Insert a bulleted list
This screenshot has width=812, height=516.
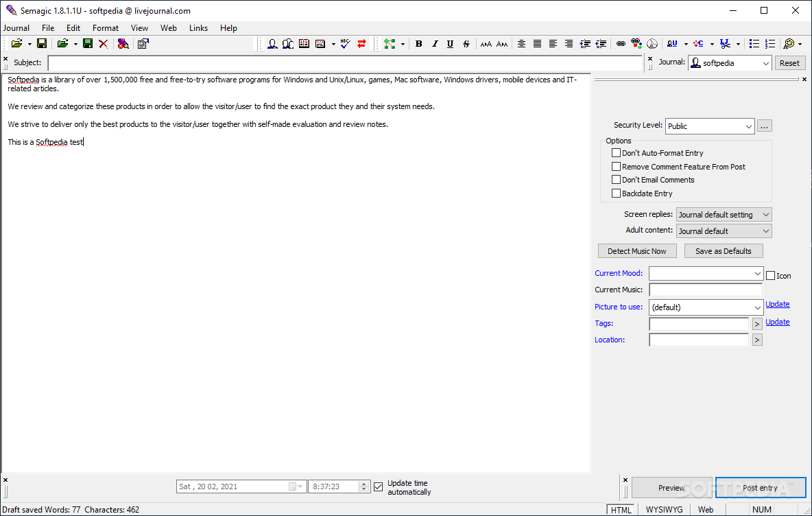coord(754,43)
